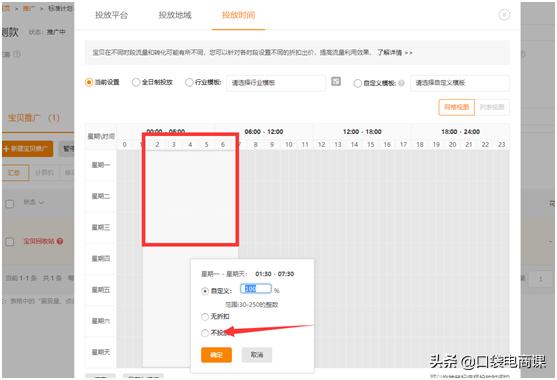Select the 自定义模板 radio button

(357, 83)
